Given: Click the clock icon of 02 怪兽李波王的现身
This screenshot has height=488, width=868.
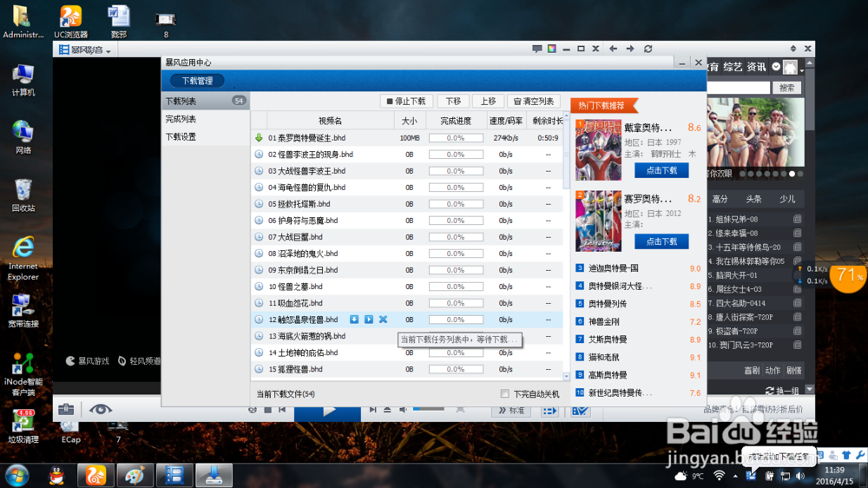Looking at the screenshot, I should pyautogui.click(x=259, y=155).
